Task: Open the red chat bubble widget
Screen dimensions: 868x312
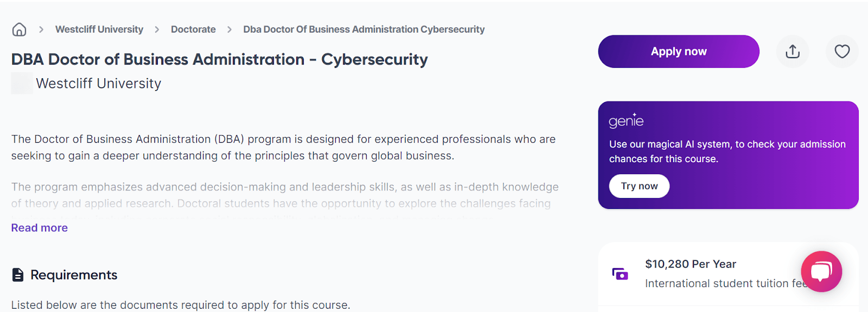Action: pyautogui.click(x=821, y=271)
